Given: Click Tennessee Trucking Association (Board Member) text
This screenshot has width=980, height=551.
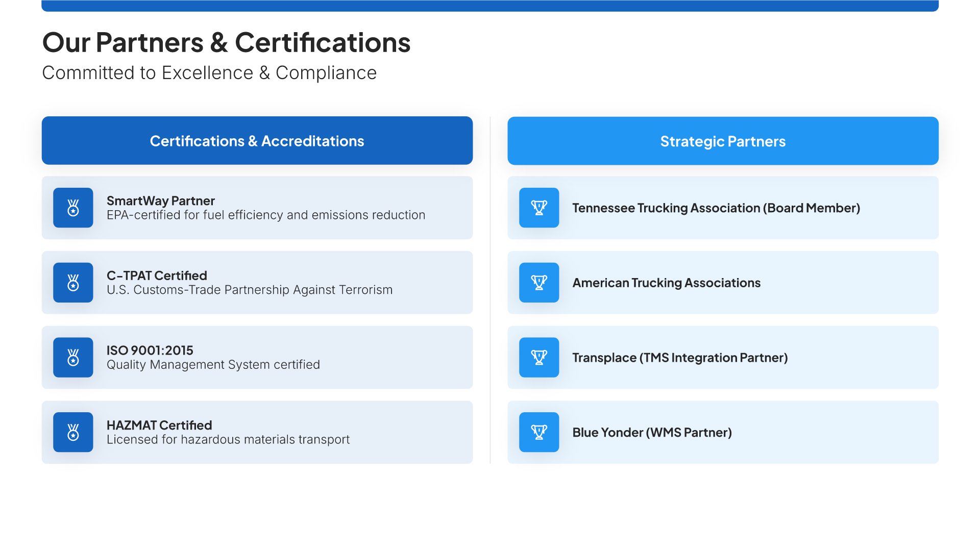Looking at the screenshot, I should click(716, 208).
